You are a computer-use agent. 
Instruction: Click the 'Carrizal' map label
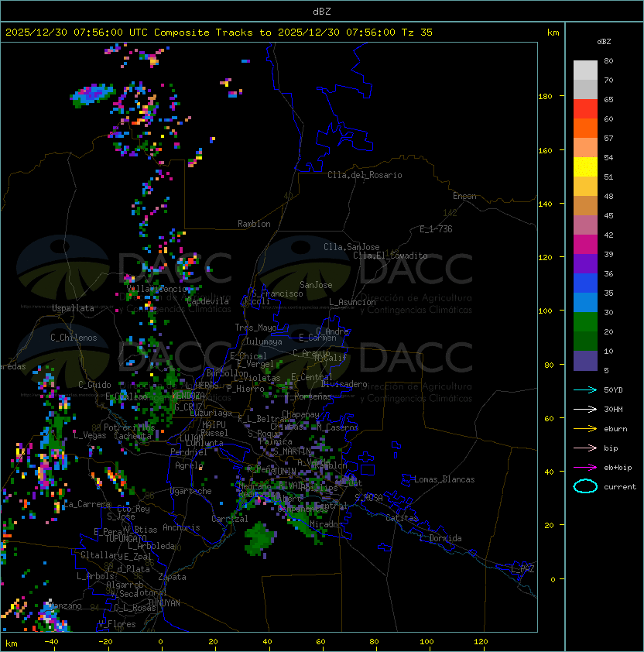(229, 519)
